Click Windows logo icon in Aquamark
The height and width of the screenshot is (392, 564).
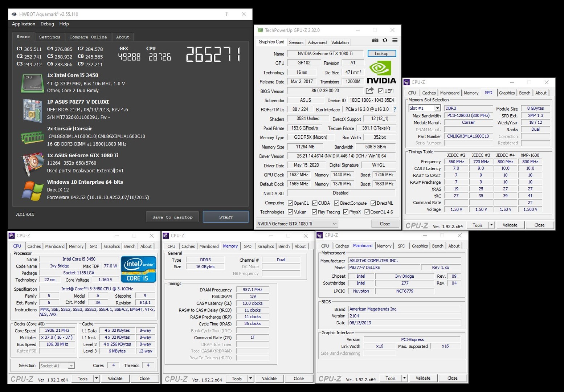point(32,191)
